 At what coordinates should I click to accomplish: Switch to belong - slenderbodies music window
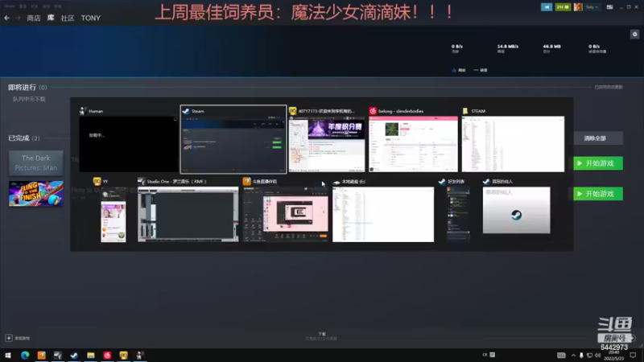413,144
